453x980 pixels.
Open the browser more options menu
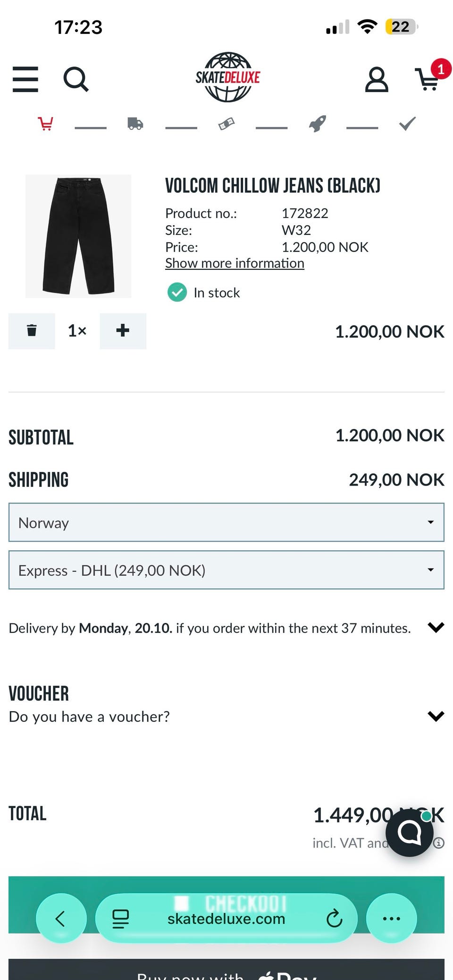391,918
